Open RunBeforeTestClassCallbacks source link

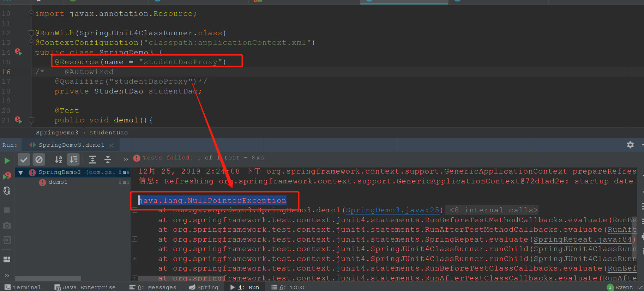(622, 268)
